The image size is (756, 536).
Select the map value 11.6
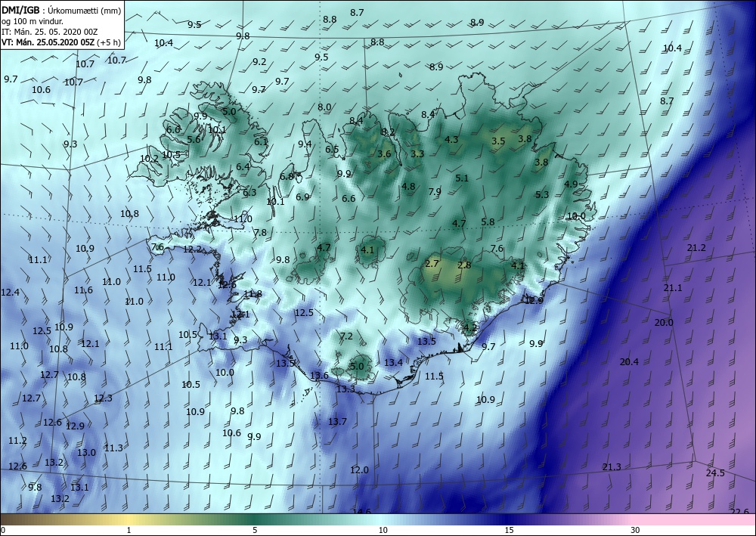[83, 290]
